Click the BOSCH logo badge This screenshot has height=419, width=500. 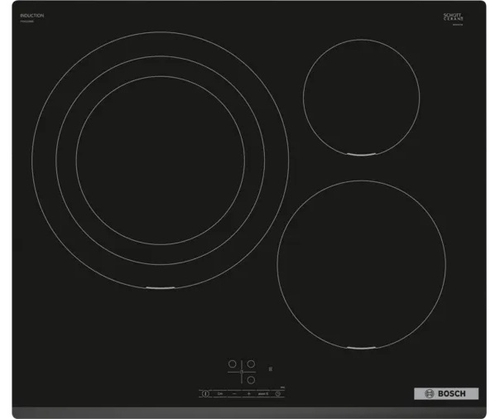[446, 394]
